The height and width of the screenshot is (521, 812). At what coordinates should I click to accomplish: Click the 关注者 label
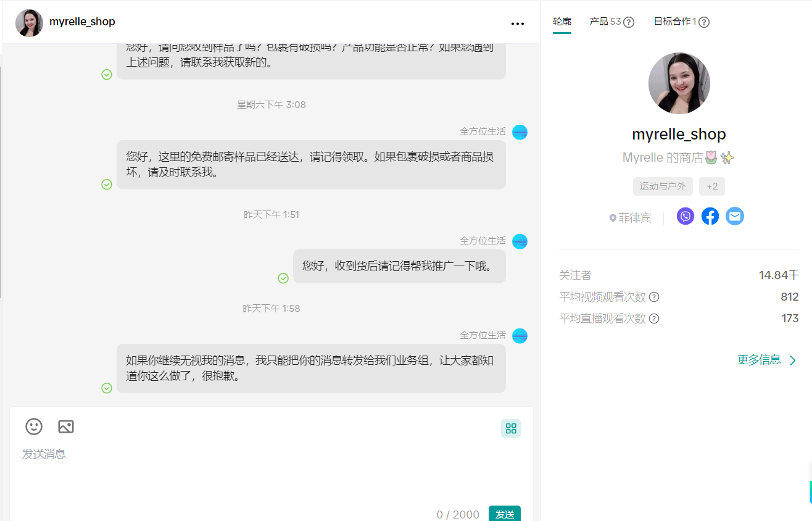pyautogui.click(x=575, y=275)
